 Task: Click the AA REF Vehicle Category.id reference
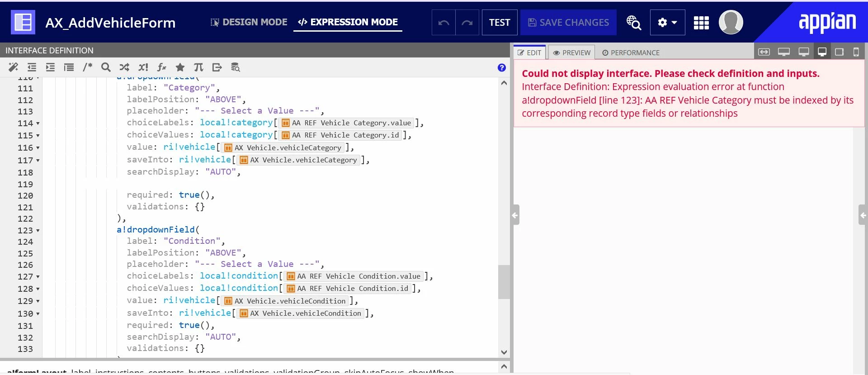point(340,135)
